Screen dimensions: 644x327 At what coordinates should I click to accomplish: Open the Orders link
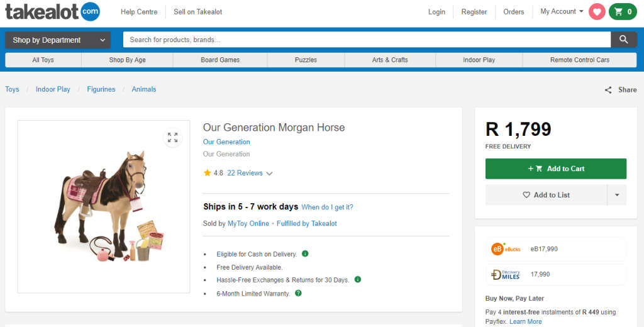click(514, 12)
